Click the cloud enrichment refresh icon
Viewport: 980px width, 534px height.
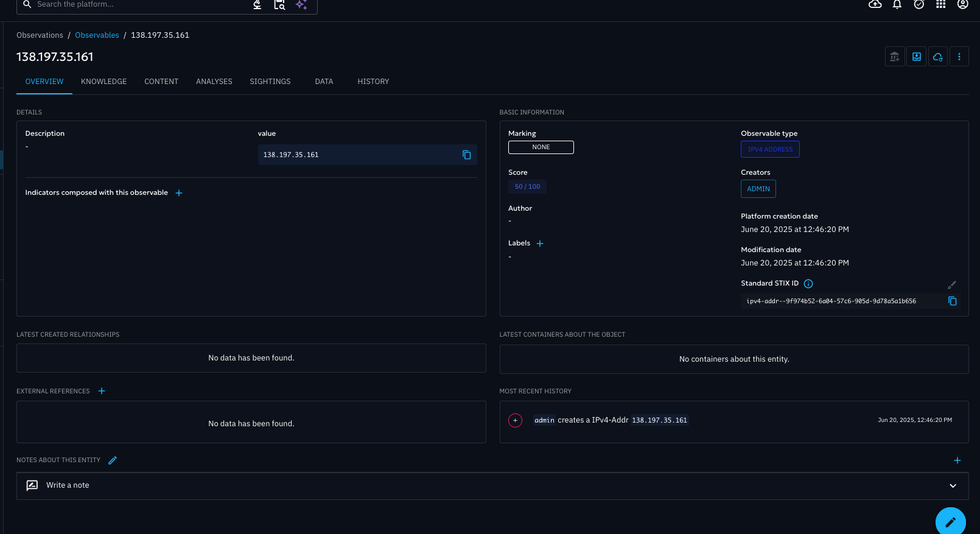938,57
